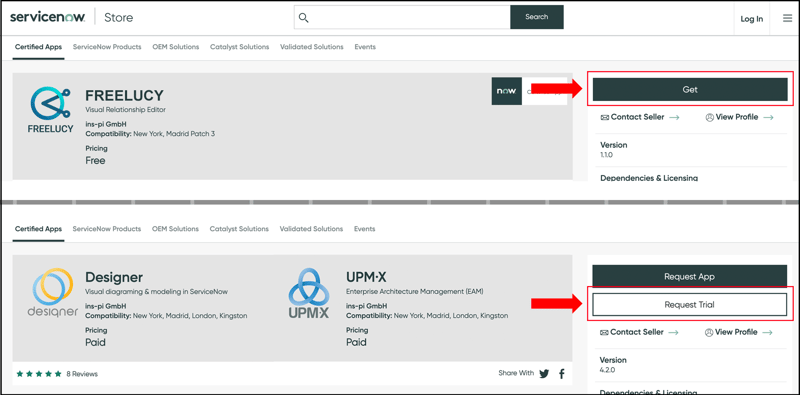This screenshot has height=395, width=800.
Task: Click the Visual Relationship Editor subtitle
Action: tap(126, 110)
